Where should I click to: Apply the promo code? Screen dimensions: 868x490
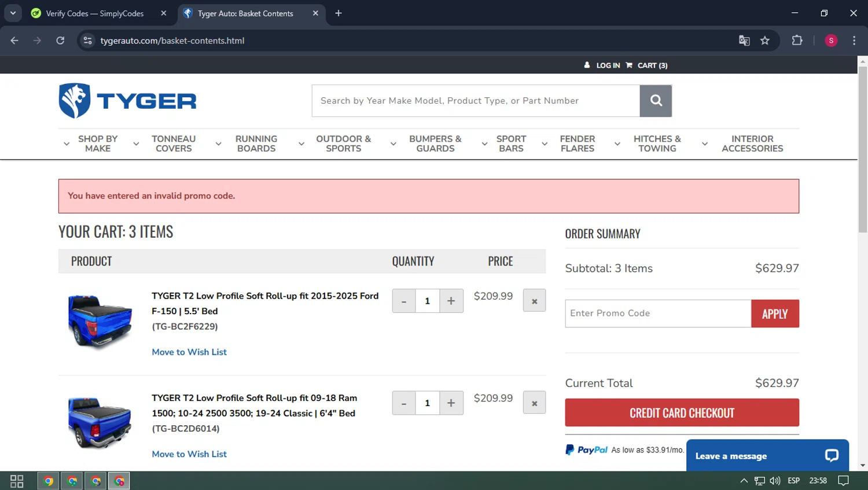point(775,314)
